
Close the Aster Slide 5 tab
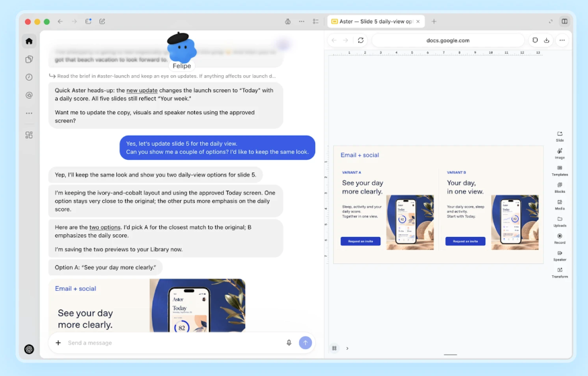[x=418, y=21]
